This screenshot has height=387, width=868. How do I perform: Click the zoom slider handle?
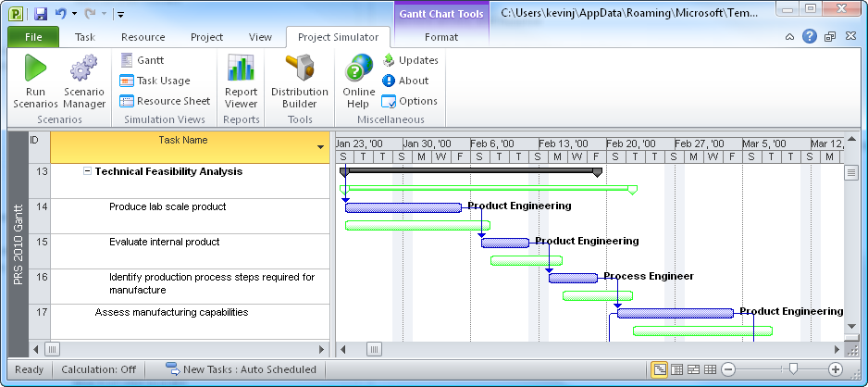[x=793, y=368]
